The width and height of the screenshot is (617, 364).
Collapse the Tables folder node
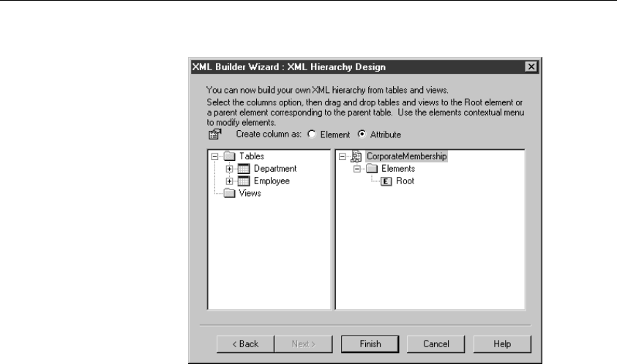[215, 156]
